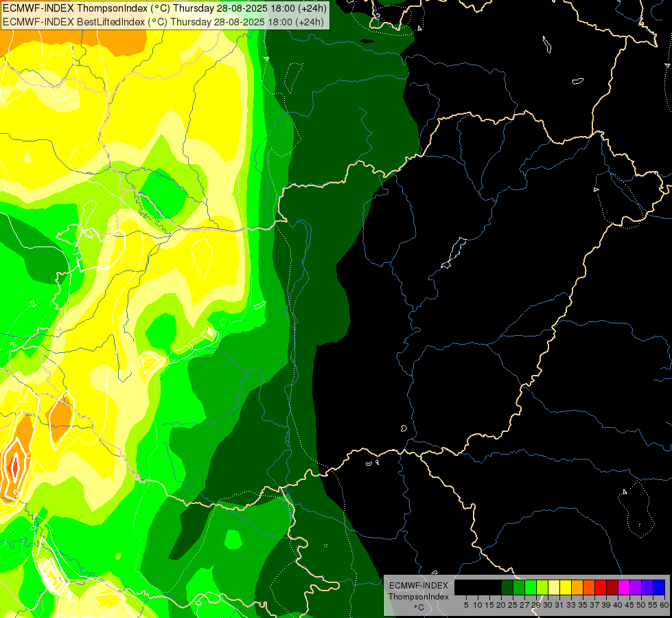This screenshot has height=618, width=672.
Task: Click the blue legend swatch (55-60)
Action: [x=659, y=587]
